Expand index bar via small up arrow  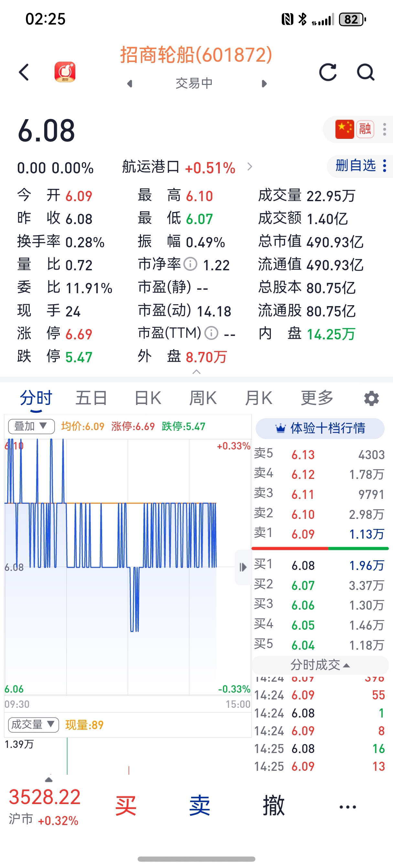pyautogui.click(x=48, y=780)
